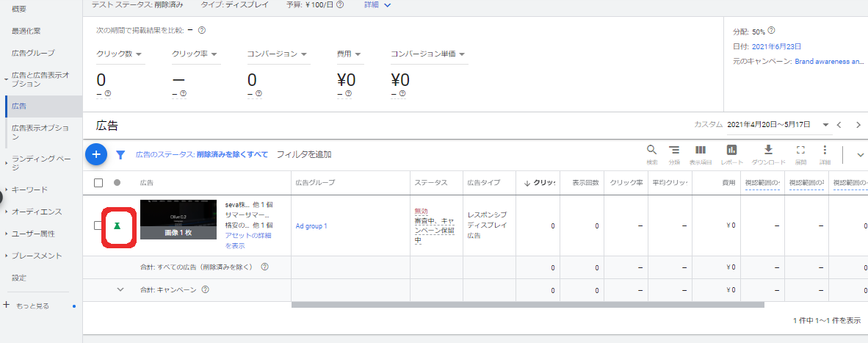Click もっと見る in the sidebar

[x=32, y=306]
